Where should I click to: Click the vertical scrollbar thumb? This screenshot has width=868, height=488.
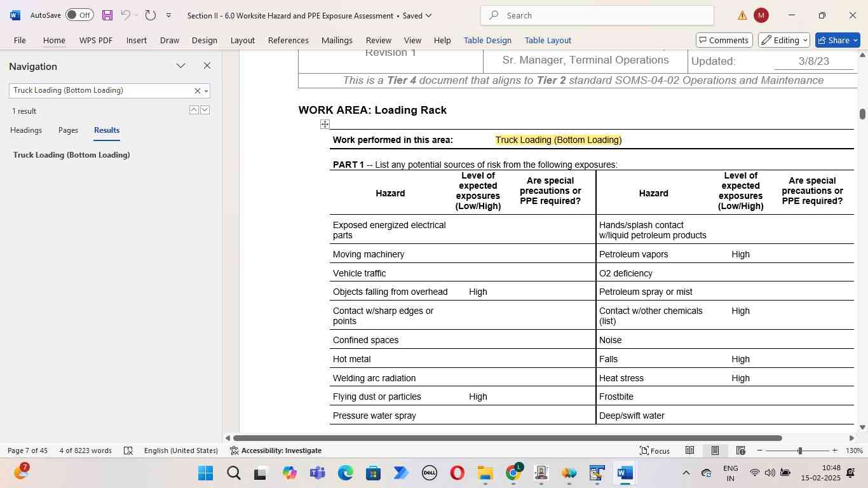click(x=862, y=114)
